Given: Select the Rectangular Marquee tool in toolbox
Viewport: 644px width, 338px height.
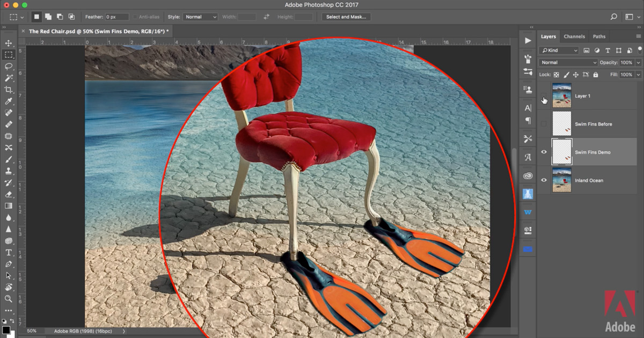Looking at the screenshot, I should point(9,55).
